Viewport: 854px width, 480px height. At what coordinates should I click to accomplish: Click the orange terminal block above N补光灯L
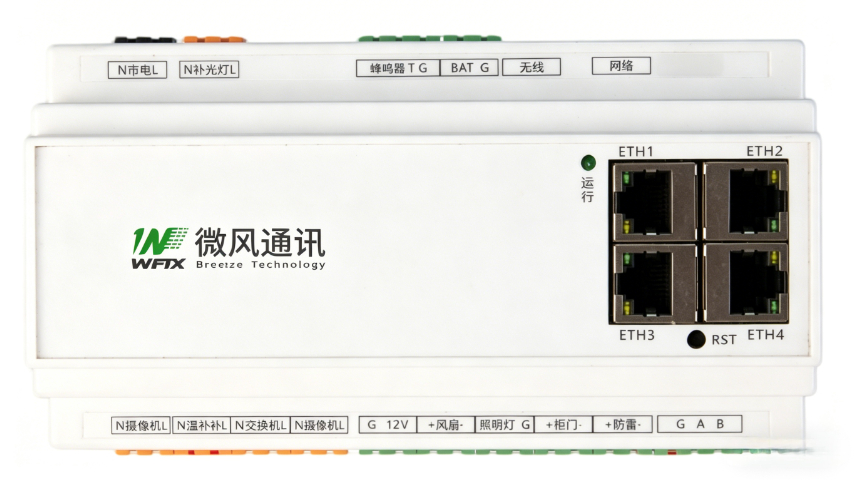214,40
